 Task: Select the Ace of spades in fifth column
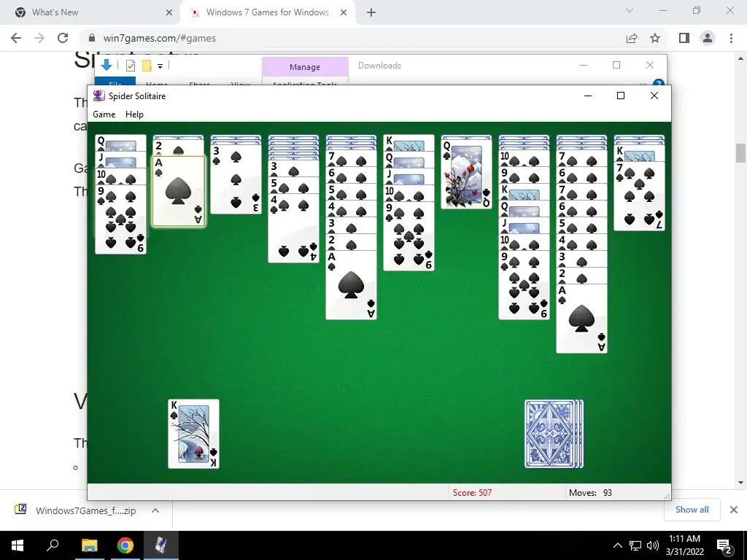(351, 285)
